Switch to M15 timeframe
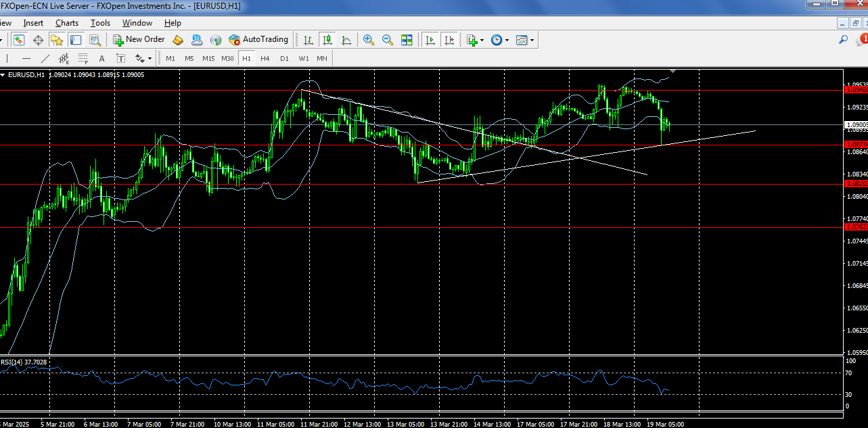This screenshot has width=868, height=428. [x=208, y=58]
